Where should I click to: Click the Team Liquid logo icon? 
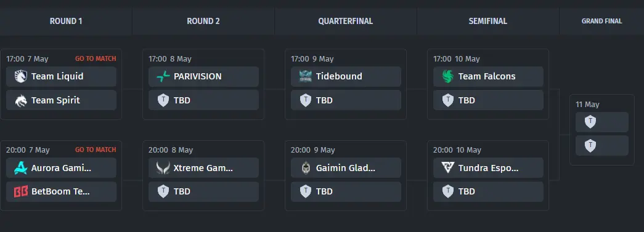click(x=20, y=76)
